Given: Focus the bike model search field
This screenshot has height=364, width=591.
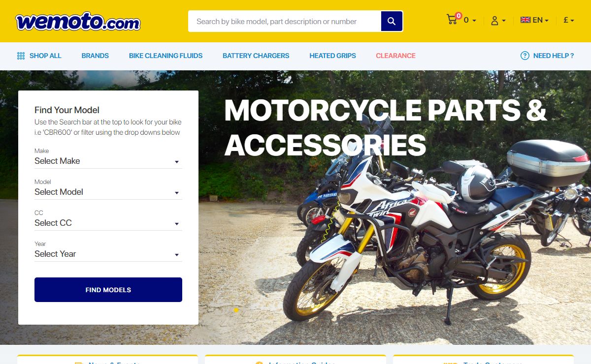Looking at the screenshot, I should [x=285, y=21].
